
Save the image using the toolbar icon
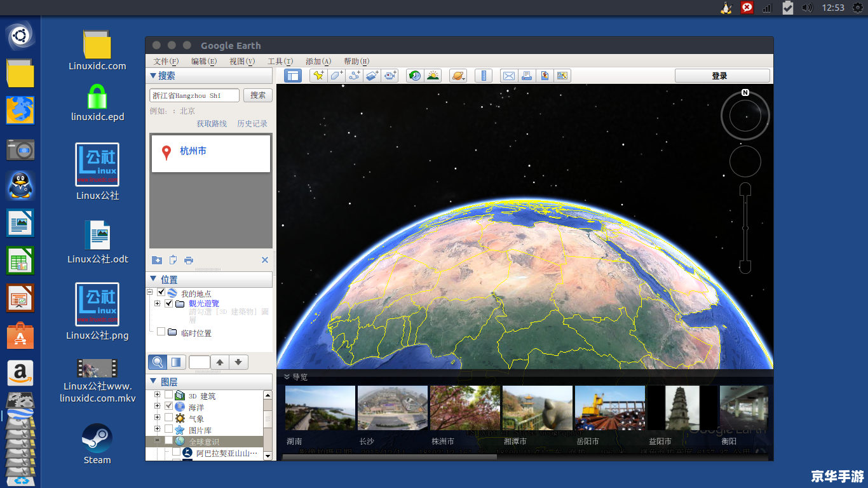545,76
